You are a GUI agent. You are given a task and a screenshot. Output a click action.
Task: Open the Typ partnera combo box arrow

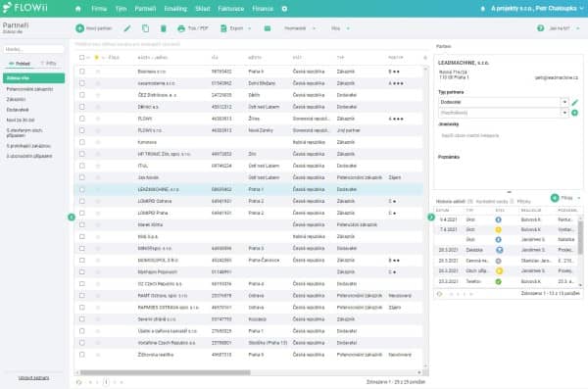tap(564, 102)
